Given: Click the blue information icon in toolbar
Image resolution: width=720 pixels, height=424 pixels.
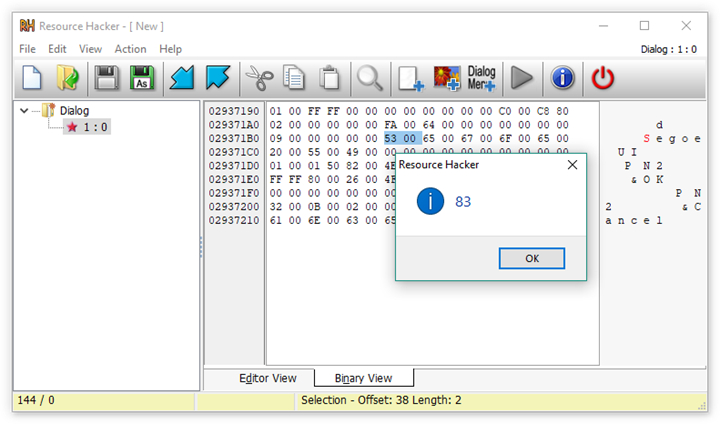Looking at the screenshot, I should pos(562,77).
